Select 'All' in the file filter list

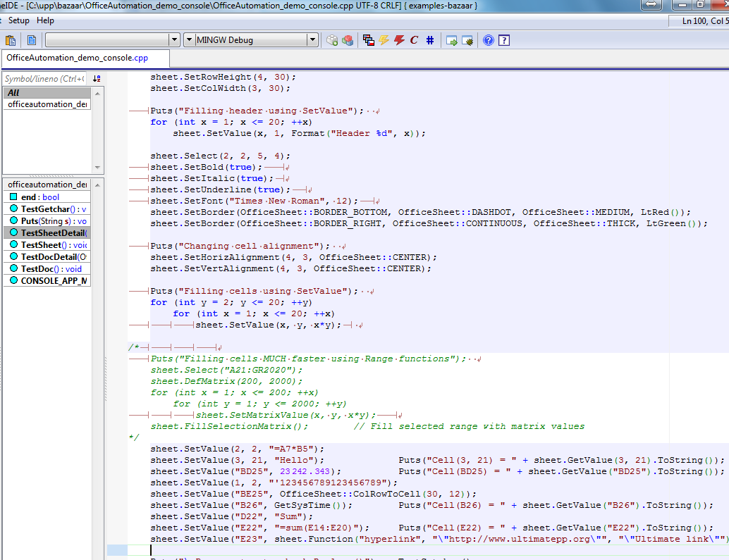coord(14,93)
